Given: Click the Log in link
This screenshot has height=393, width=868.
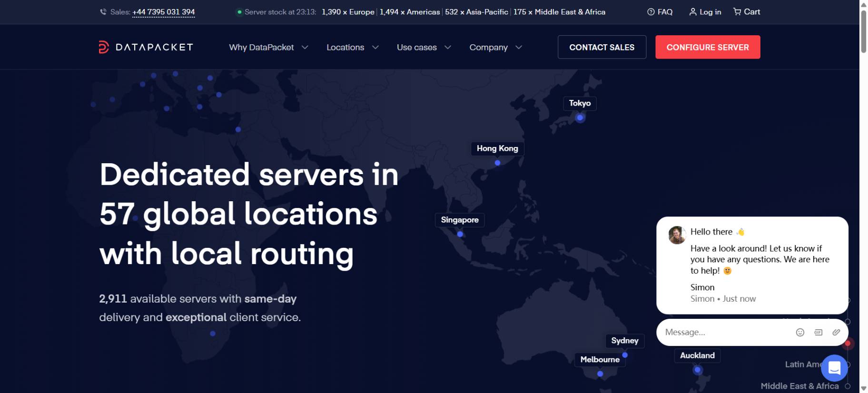Looking at the screenshot, I should pyautogui.click(x=705, y=12).
